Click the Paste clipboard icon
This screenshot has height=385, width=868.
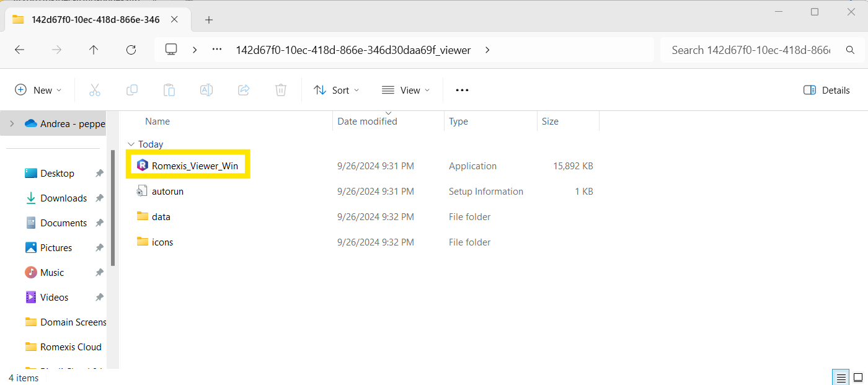pyautogui.click(x=169, y=90)
